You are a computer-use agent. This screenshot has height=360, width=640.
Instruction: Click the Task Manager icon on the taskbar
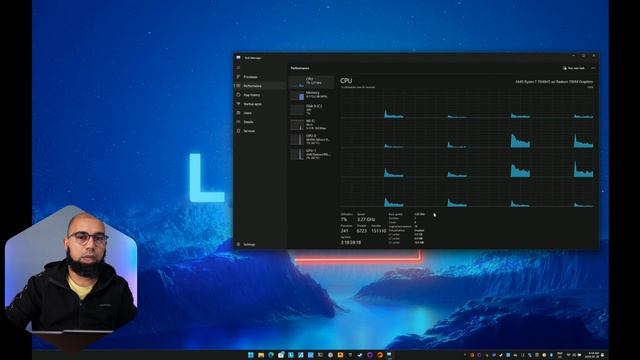(x=389, y=355)
